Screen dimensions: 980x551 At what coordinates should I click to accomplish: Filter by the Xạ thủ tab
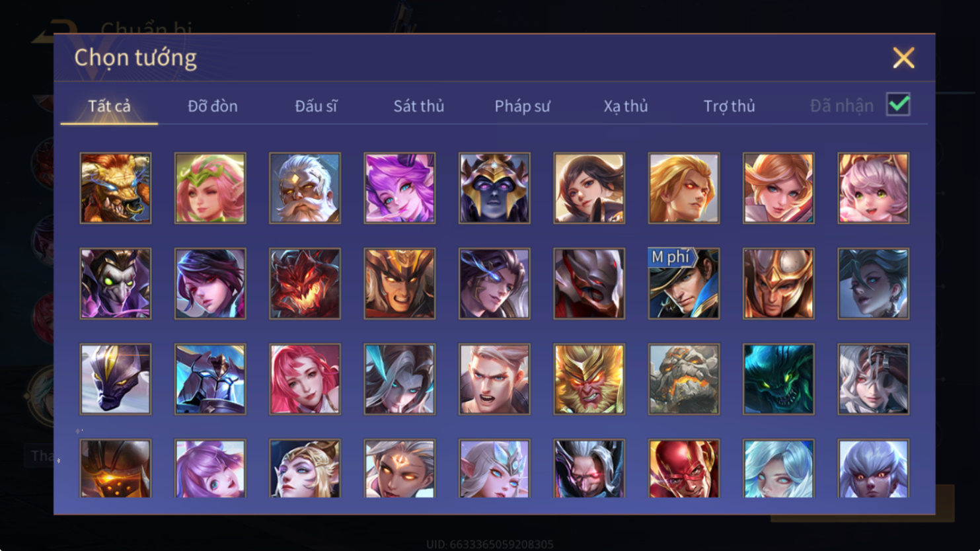pyautogui.click(x=625, y=106)
